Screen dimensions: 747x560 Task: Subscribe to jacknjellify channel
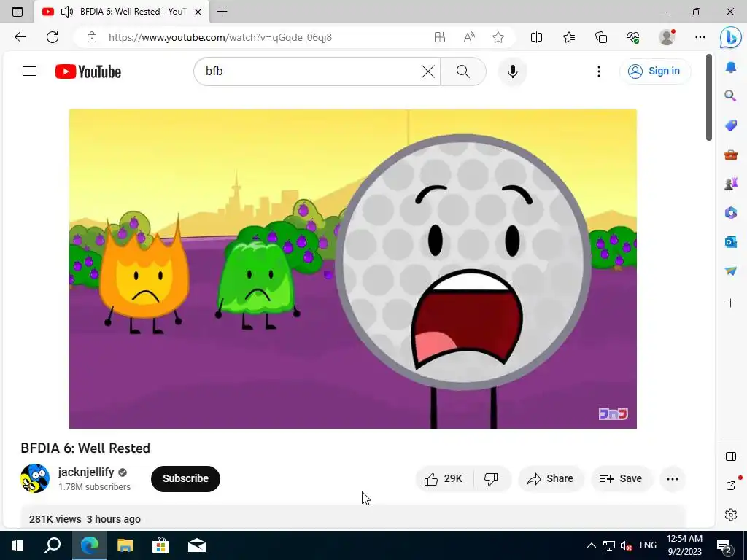[x=185, y=478]
